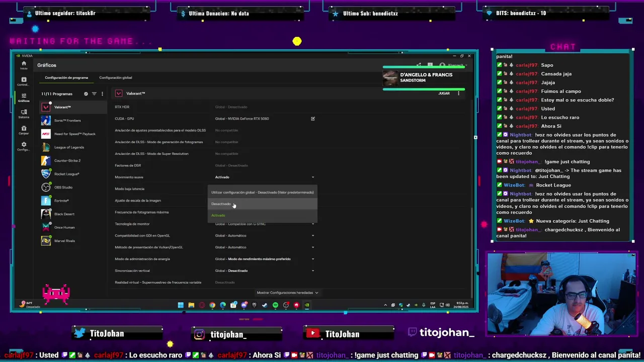Select League of Legends name in list
Screen dimensions: 644x362
click(x=69, y=147)
